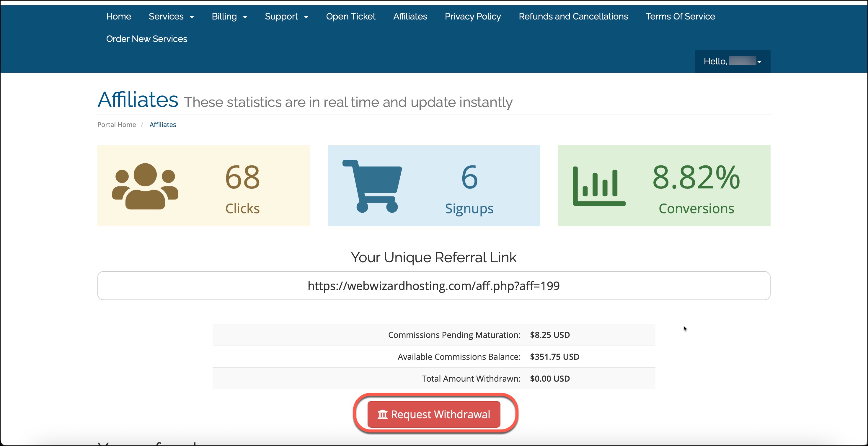The image size is (868, 446).
Task: Click the people group Clicks icon
Action: [x=145, y=186]
